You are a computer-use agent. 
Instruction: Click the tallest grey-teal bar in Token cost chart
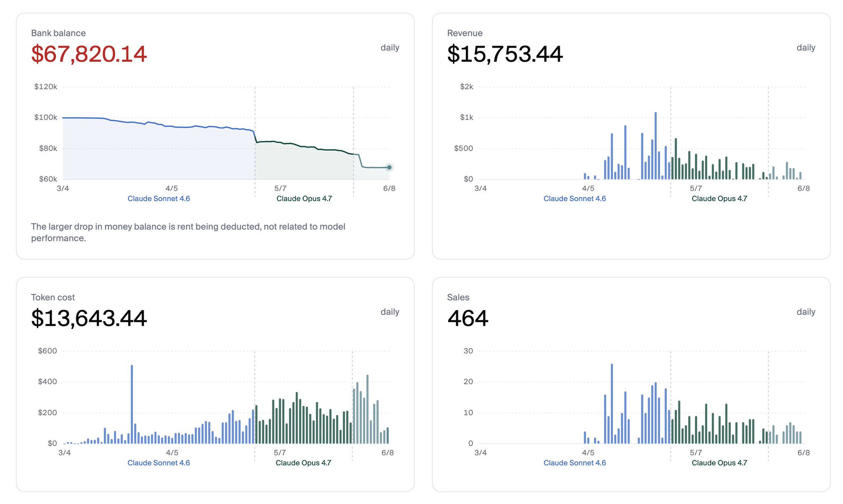pyautogui.click(x=367, y=409)
